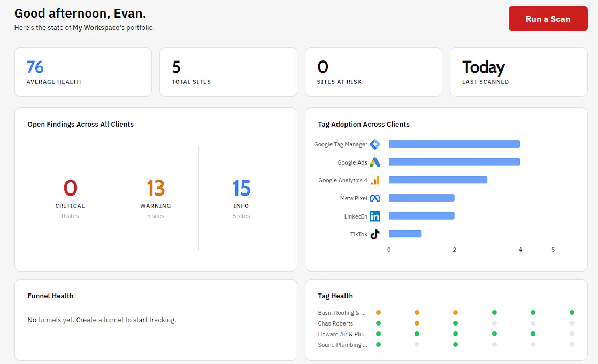Click the '5 sites' text under Warning

pos(156,216)
